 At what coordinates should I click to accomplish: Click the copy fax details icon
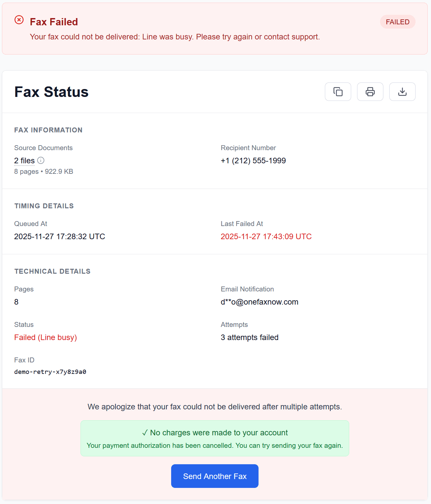point(338,92)
